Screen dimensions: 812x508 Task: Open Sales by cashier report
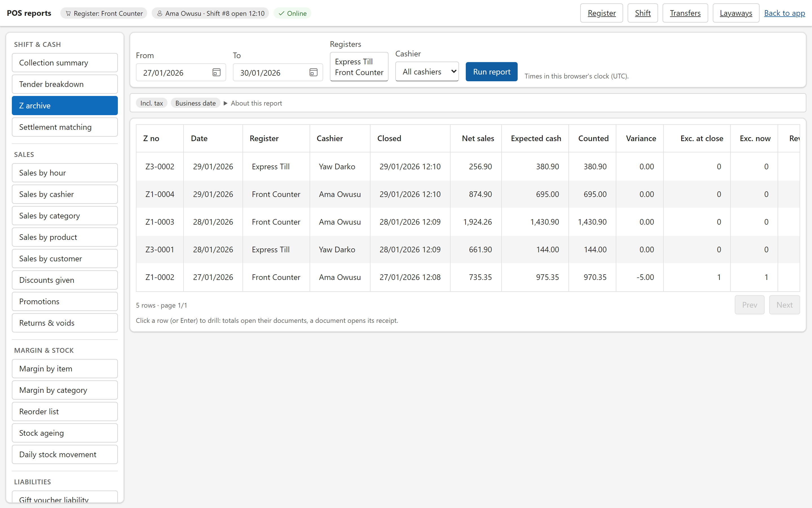pos(65,194)
